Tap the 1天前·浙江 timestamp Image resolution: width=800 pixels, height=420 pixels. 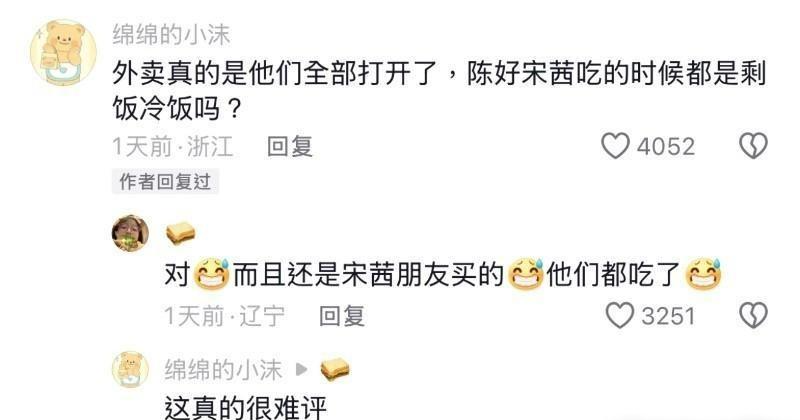172,146
